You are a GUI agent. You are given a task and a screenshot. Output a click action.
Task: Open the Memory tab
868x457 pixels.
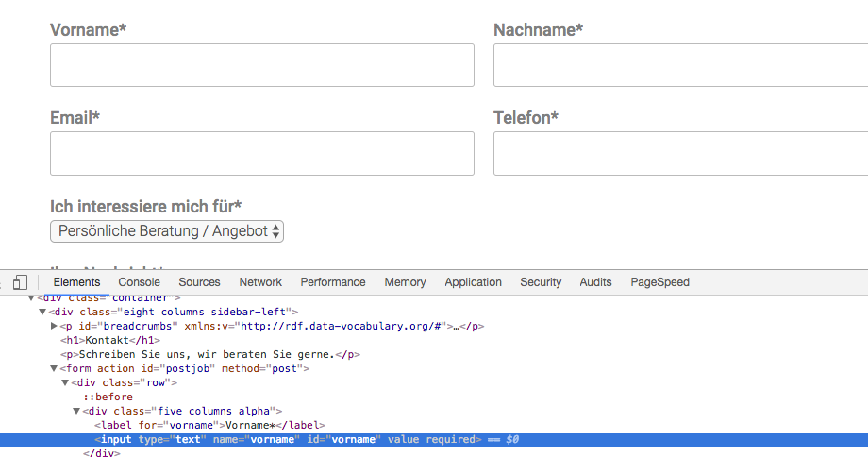coord(405,282)
